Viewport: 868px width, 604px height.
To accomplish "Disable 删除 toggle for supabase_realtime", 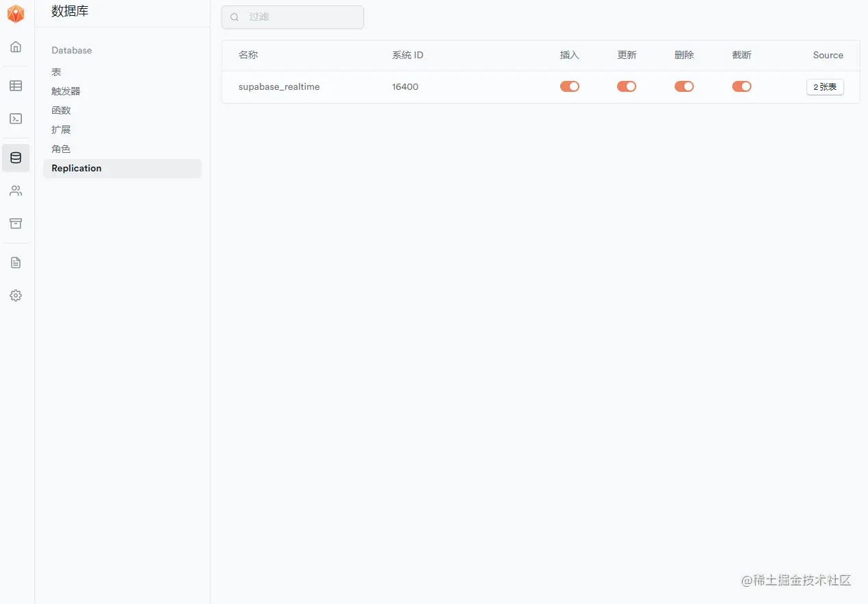I will (684, 86).
